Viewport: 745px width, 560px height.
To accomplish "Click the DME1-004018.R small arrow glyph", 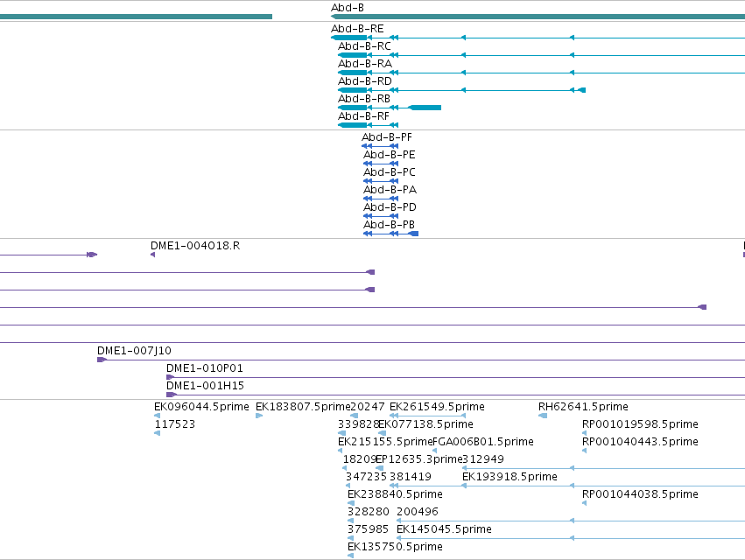I will click(x=152, y=255).
